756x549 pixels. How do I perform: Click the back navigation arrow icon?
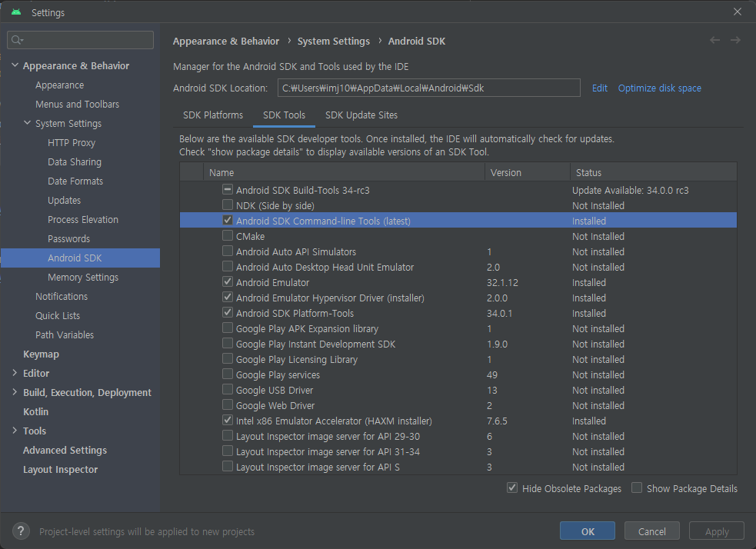pos(714,41)
